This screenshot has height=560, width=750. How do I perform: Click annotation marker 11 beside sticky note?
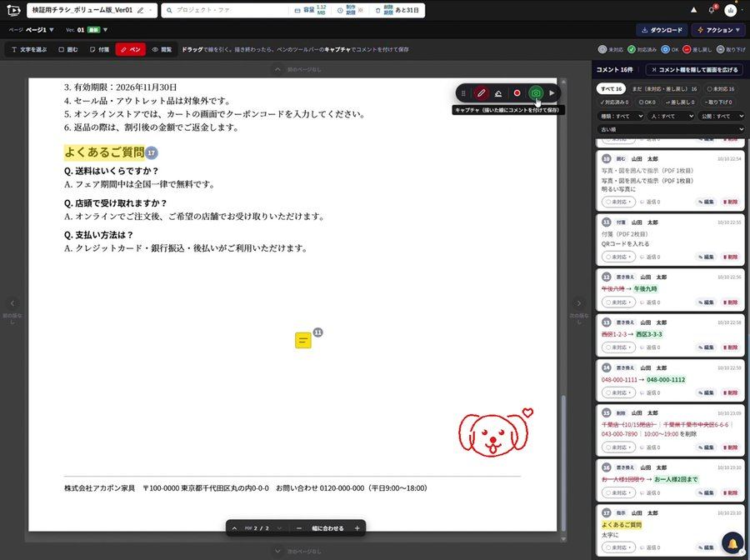pyautogui.click(x=317, y=332)
